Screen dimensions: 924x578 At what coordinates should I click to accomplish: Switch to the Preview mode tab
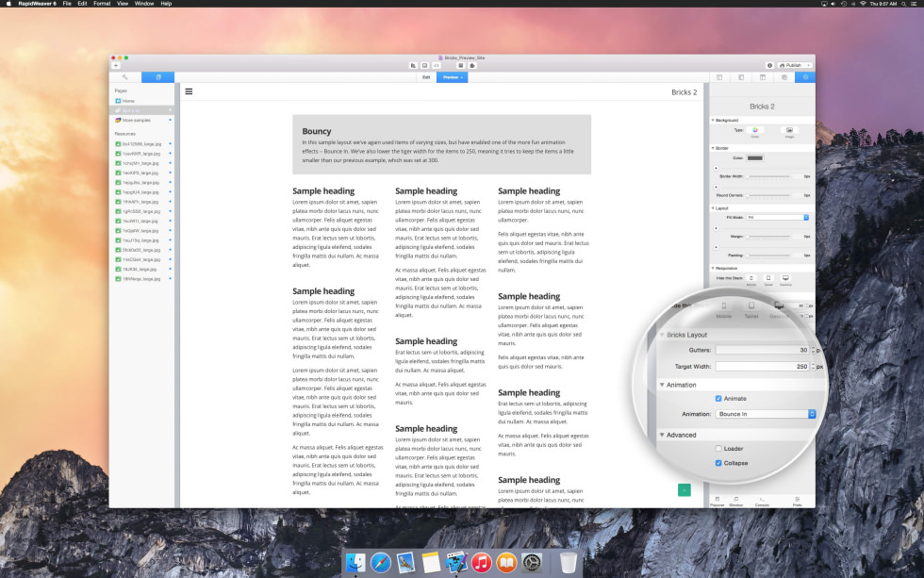point(452,77)
